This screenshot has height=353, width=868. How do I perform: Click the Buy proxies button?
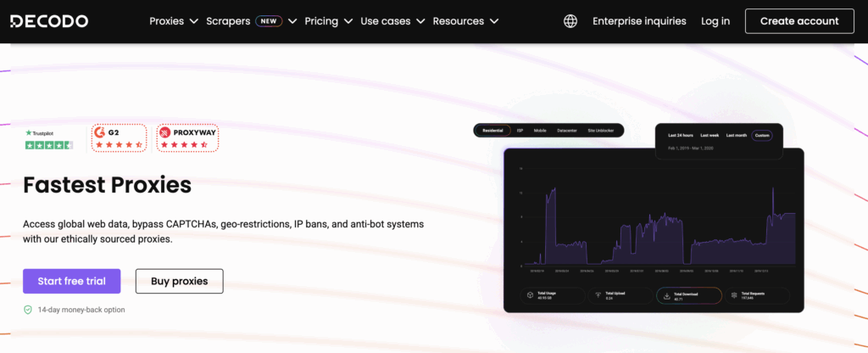[180, 281]
